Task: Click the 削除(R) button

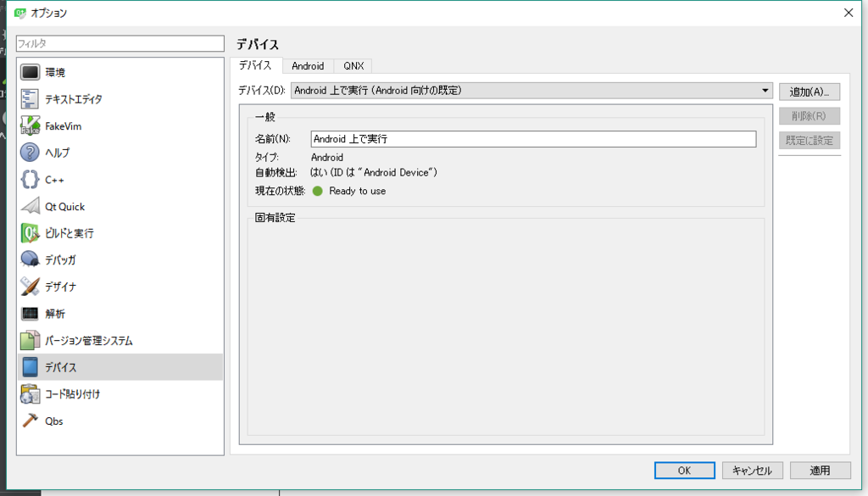Action: coord(810,116)
